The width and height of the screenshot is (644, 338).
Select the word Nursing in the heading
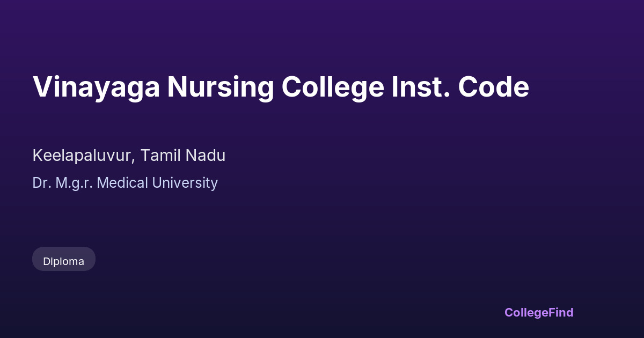(220, 87)
